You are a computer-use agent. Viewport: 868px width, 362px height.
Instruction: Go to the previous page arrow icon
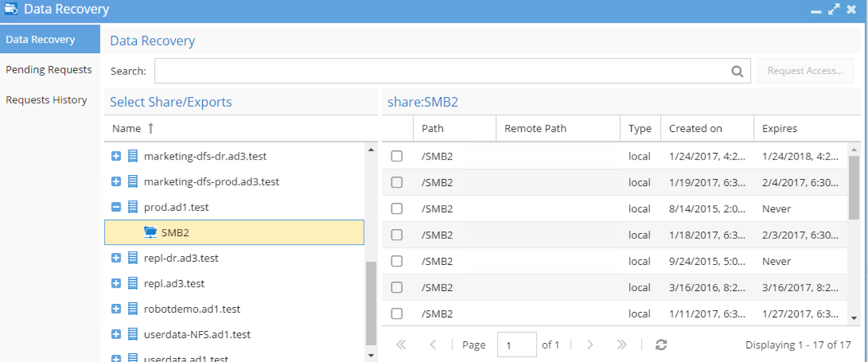[x=433, y=345]
